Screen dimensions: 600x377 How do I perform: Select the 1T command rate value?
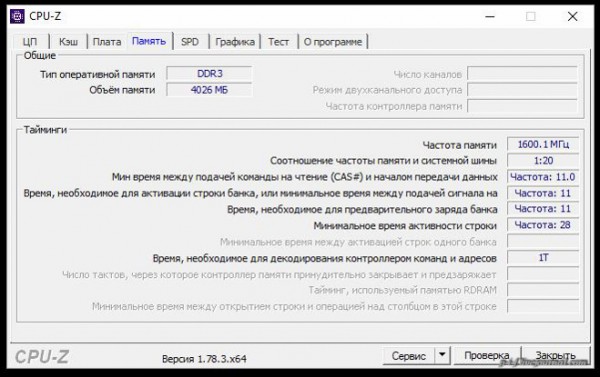coord(543,258)
